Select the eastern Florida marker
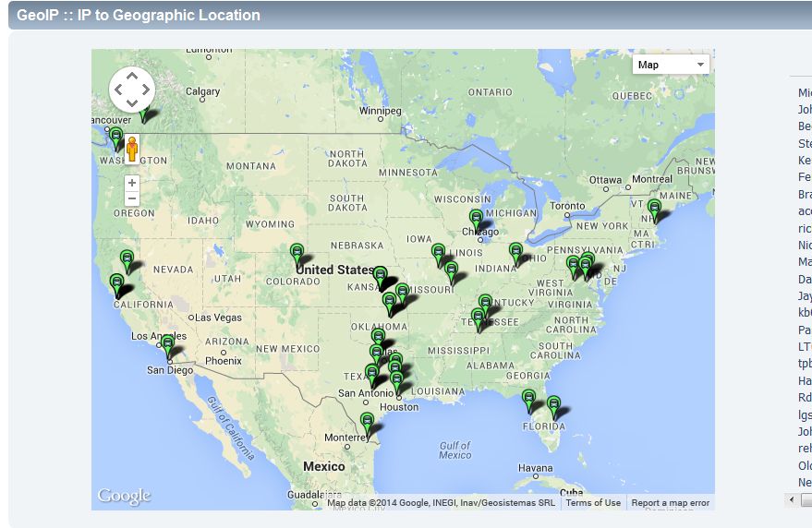This screenshot has height=528, width=812. point(553,405)
